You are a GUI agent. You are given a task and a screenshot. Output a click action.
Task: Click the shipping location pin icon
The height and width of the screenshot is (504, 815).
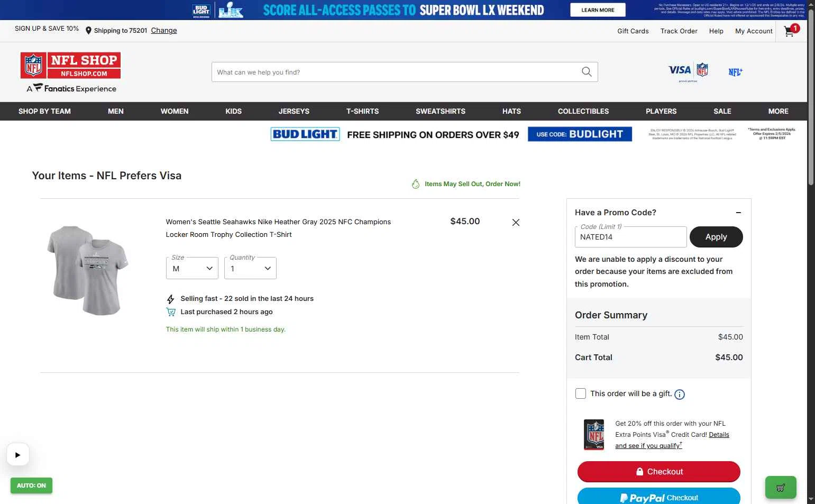(88, 31)
